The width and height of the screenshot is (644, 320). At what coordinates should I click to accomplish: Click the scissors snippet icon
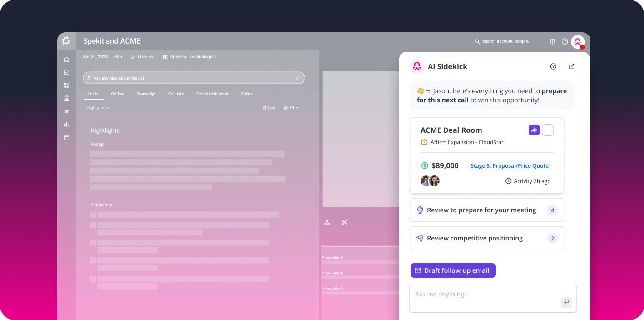point(345,222)
